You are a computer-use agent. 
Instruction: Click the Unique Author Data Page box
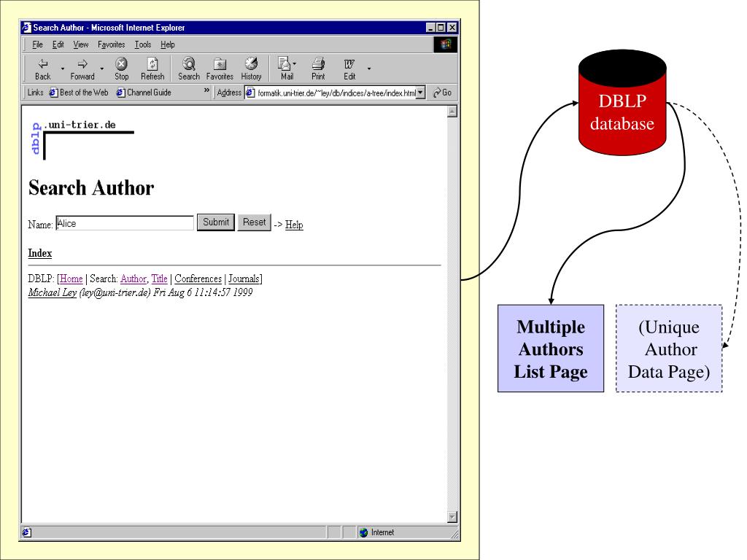click(669, 349)
